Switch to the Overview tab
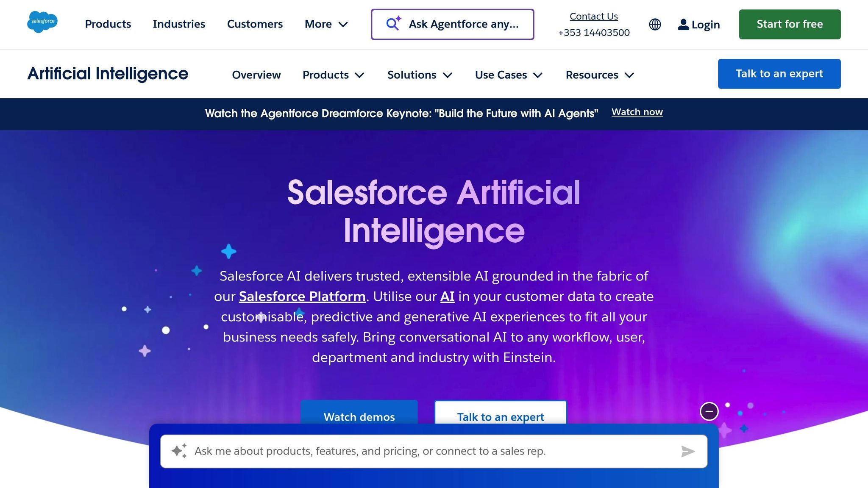 tap(256, 75)
